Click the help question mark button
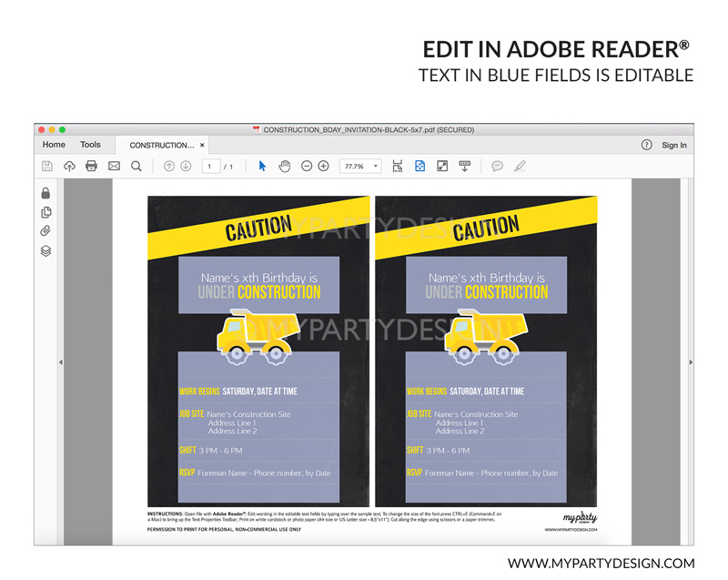728x580 pixels. [646, 145]
